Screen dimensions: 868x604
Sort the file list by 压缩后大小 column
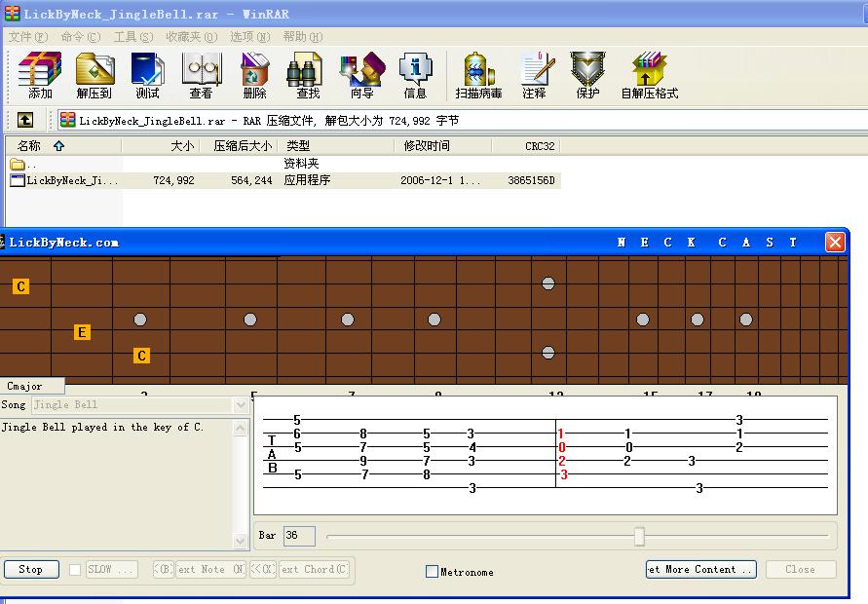coord(239,145)
